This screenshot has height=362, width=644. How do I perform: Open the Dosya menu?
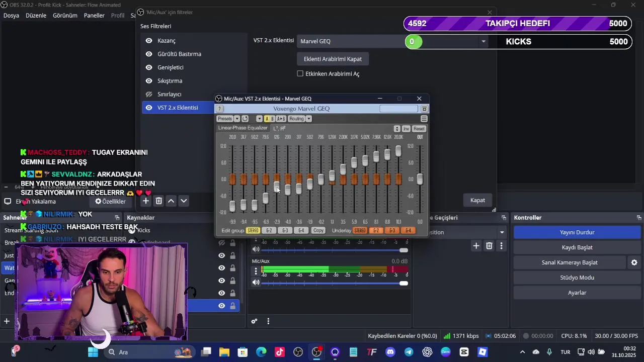tap(11, 16)
